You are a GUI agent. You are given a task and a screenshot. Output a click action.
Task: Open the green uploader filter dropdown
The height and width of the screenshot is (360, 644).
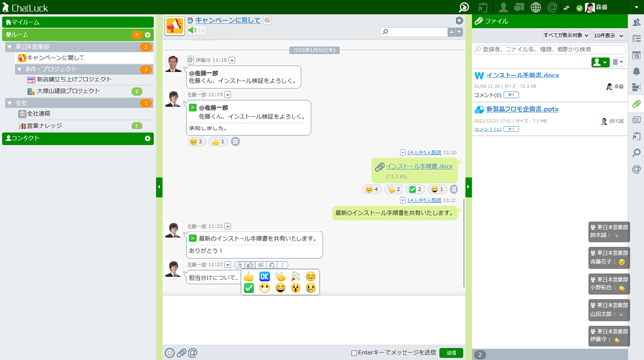600,62
